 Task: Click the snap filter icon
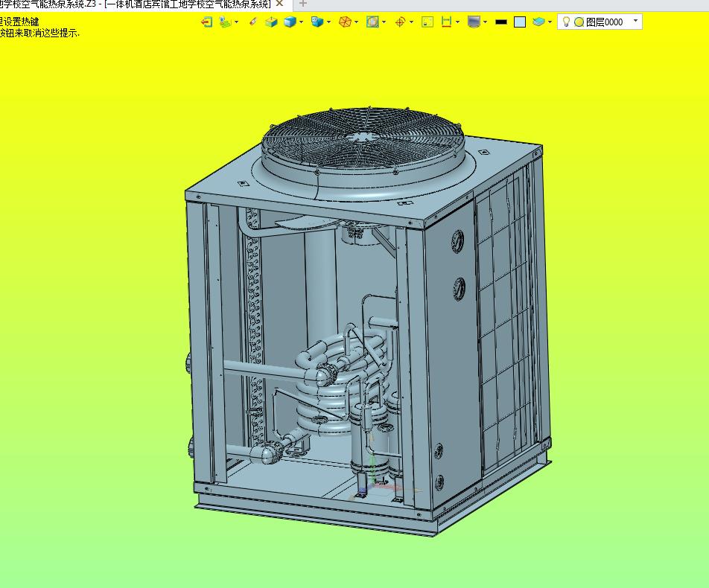point(225,22)
